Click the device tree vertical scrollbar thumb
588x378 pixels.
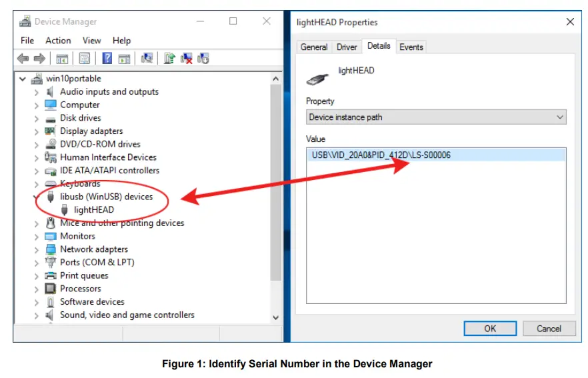[x=275, y=182]
